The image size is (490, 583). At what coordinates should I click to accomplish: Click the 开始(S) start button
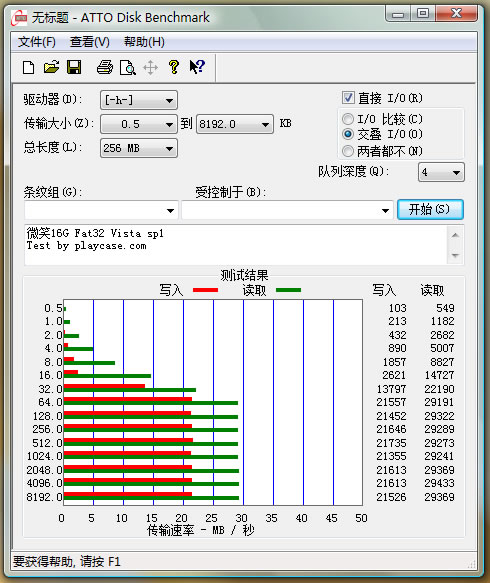coord(430,209)
